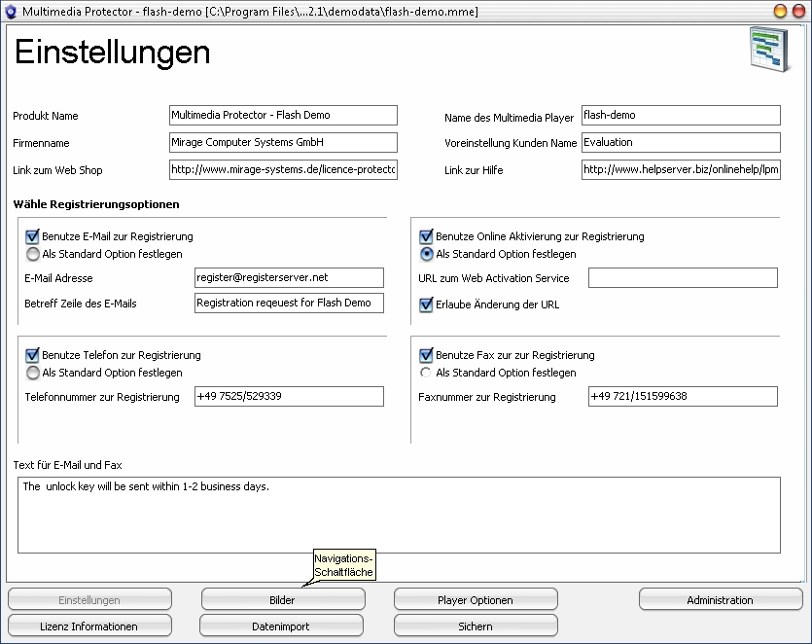Image resolution: width=812 pixels, height=644 pixels.
Task: Select standard option radio under E-Mail registration
Action: pos(33,254)
